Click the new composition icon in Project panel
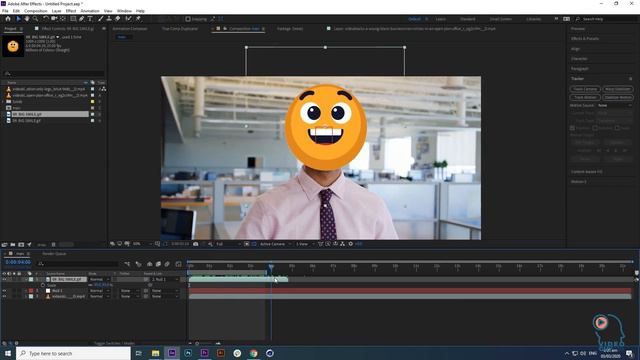The image size is (640, 360). pos(21,244)
